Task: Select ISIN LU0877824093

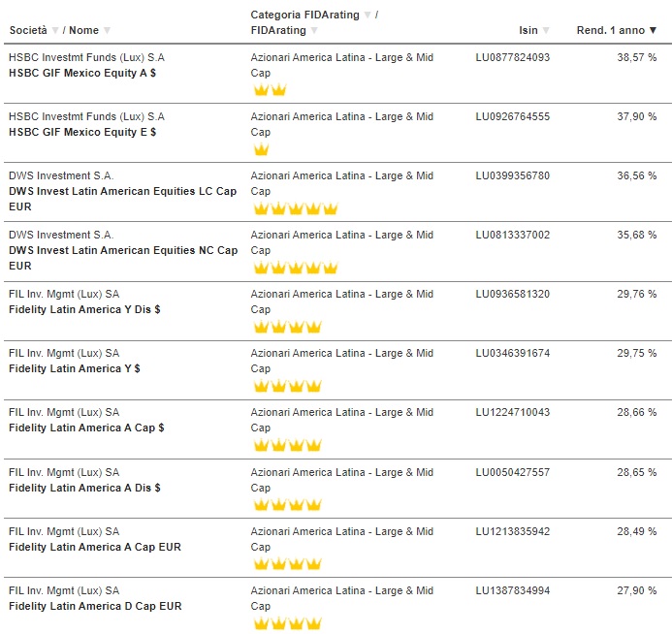Action: (x=513, y=57)
